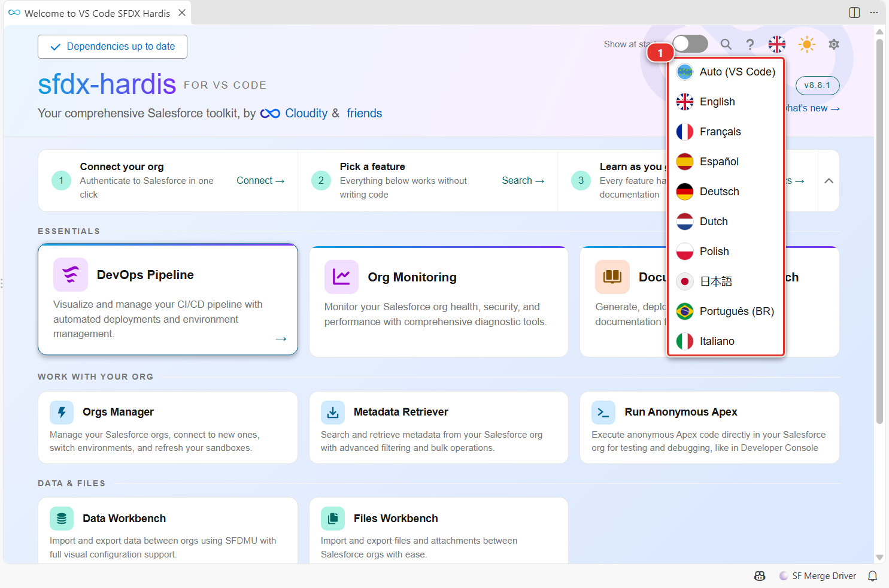Open Files Workbench card title
The width and height of the screenshot is (889, 588).
396,519
